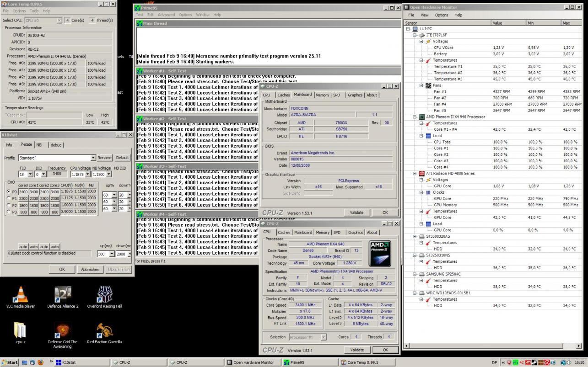Switch to Core Temp 0.99.5 taskbar button
Viewport: 588px width, 367px height.
pos(367,362)
